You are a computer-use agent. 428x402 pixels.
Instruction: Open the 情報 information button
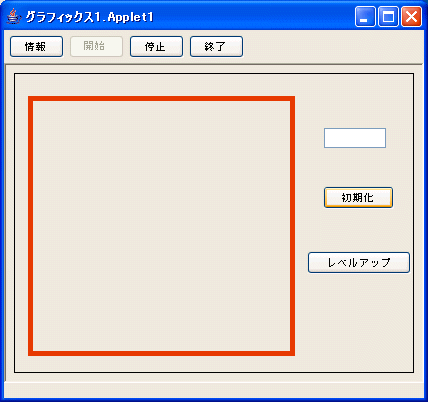(x=36, y=46)
